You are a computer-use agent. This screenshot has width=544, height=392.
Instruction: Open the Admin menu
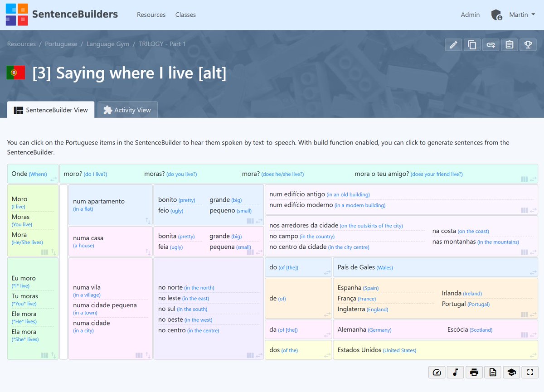[470, 15]
